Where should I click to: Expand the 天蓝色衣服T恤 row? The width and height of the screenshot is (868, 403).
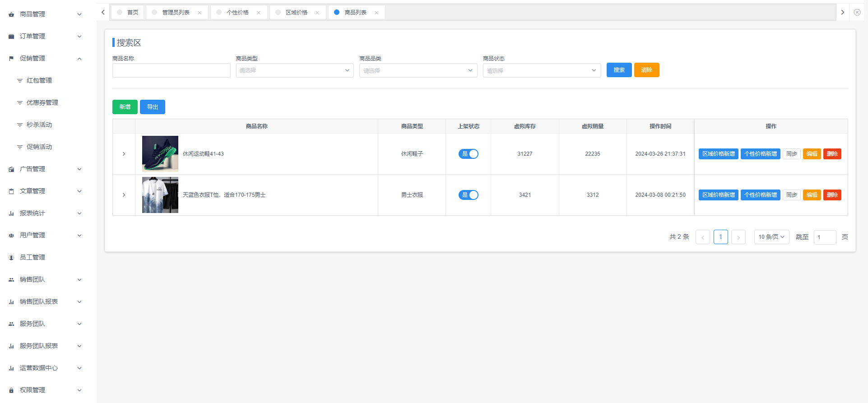[x=124, y=195]
